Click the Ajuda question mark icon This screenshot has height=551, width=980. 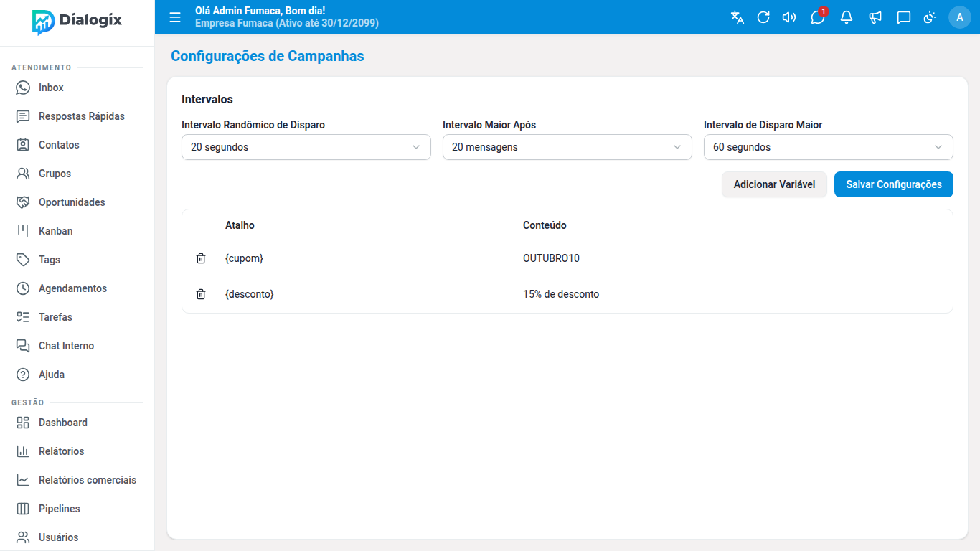pyautogui.click(x=23, y=375)
